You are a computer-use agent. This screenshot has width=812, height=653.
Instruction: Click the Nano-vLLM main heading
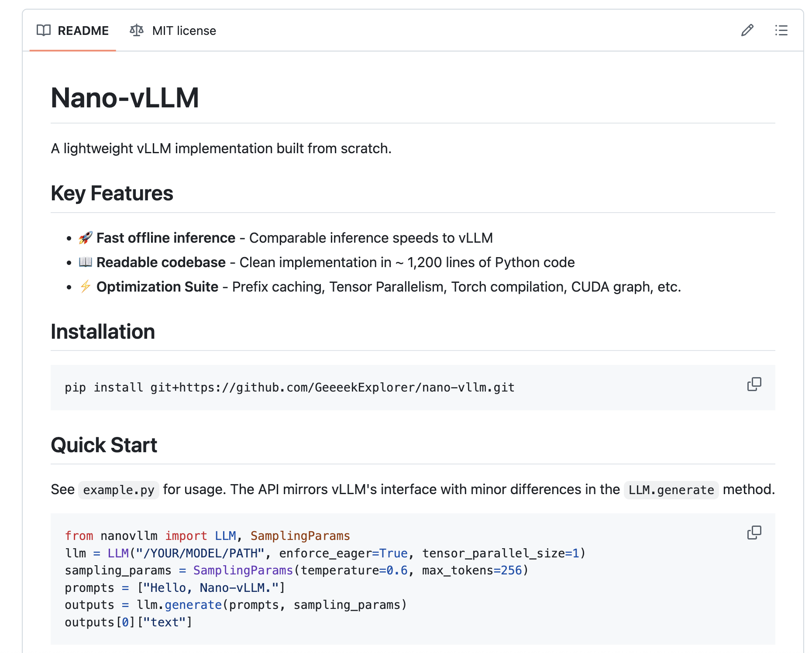[125, 98]
